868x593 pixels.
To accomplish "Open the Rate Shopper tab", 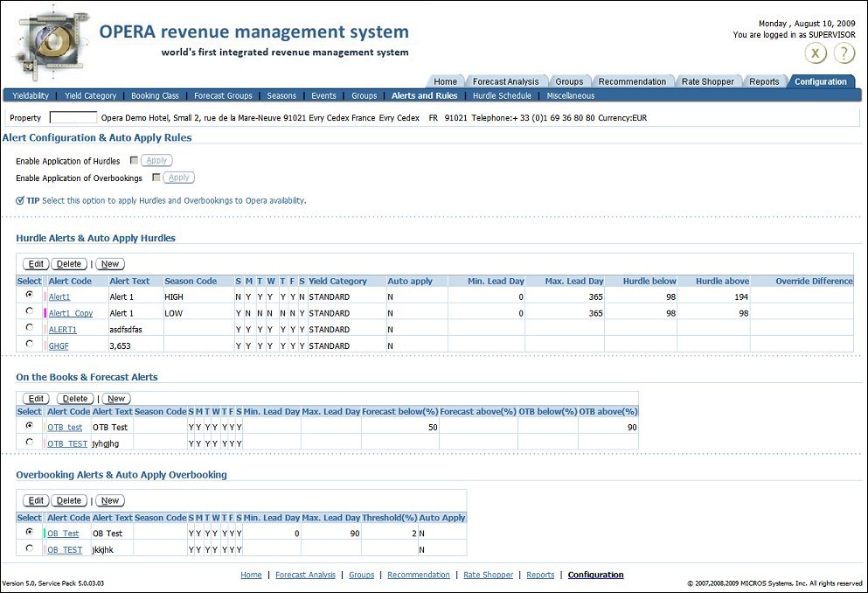I will pos(708,80).
